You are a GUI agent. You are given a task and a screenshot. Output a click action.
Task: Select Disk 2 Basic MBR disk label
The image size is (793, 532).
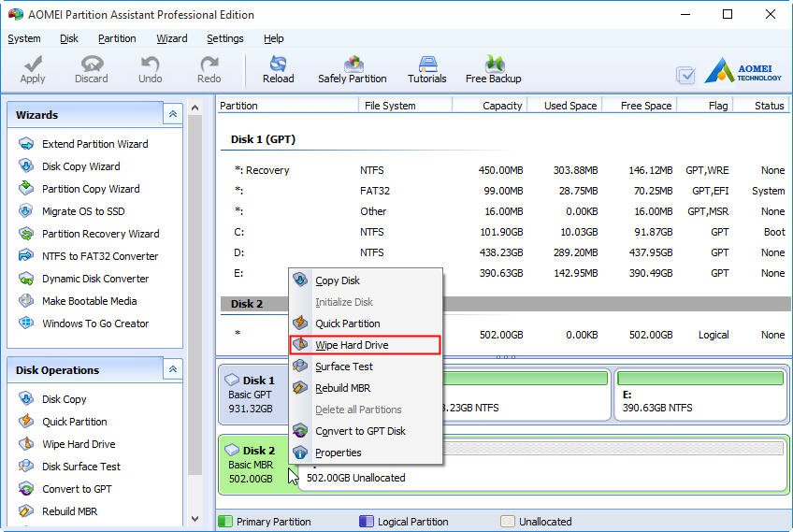254,465
